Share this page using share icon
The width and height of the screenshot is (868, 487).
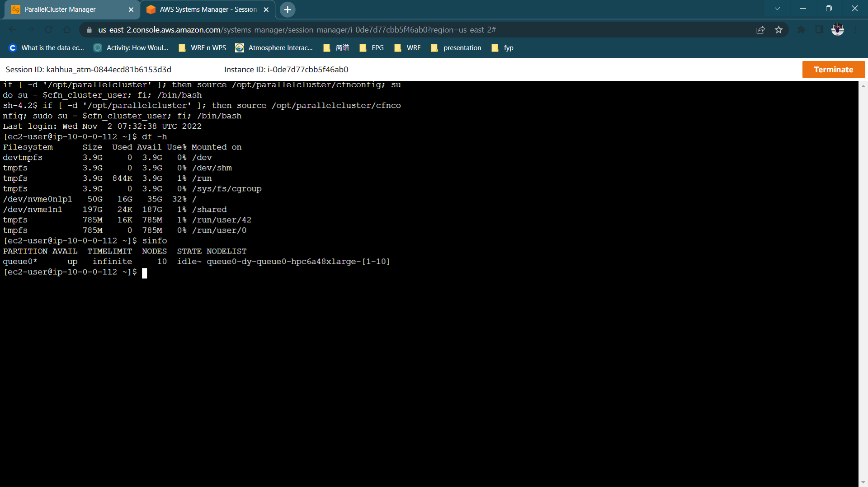tap(760, 30)
